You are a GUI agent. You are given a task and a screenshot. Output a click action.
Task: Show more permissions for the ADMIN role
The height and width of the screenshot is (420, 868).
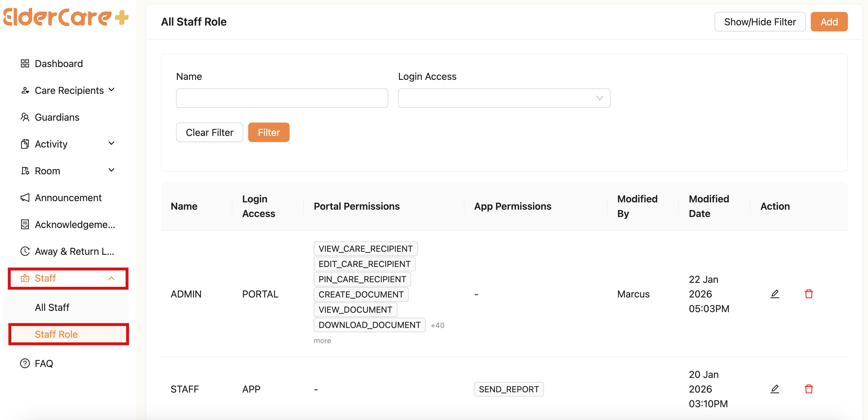pyautogui.click(x=322, y=340)
